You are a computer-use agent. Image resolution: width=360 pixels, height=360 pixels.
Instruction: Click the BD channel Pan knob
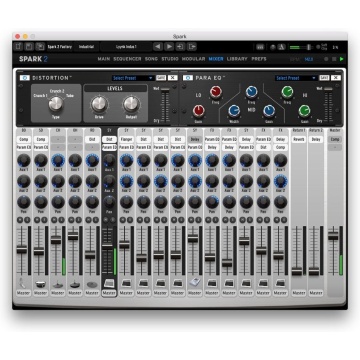point(23,202)
